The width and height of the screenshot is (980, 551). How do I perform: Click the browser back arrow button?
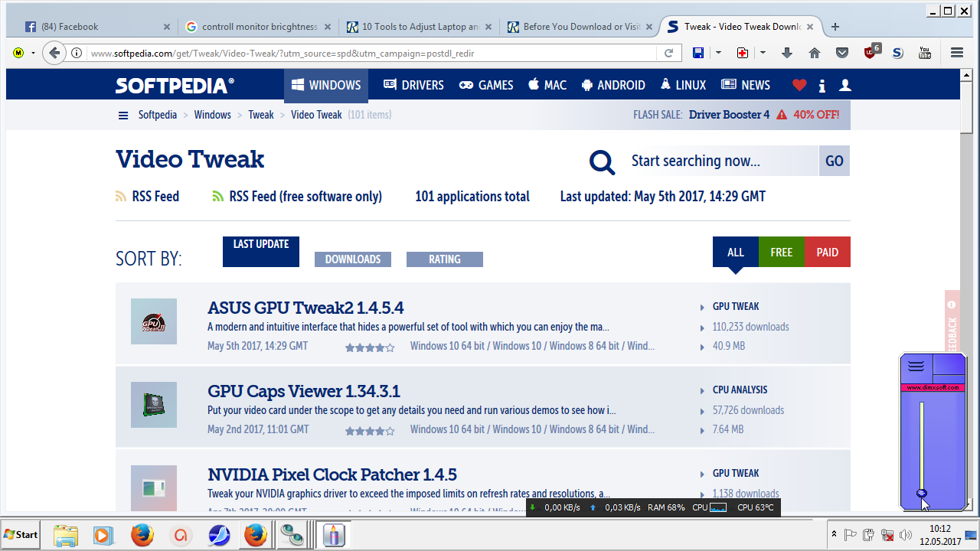pyautogui.click(x=54, y=53)
